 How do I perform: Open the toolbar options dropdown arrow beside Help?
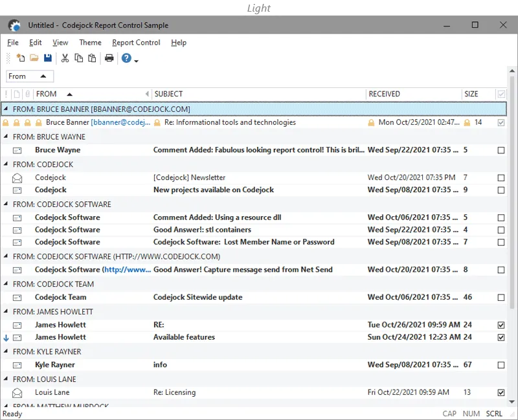coord(136,61)
